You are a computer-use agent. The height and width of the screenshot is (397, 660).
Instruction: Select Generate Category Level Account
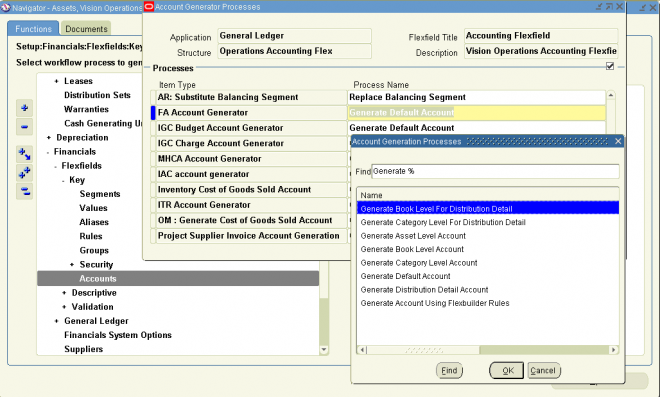(x=419, y=263)
